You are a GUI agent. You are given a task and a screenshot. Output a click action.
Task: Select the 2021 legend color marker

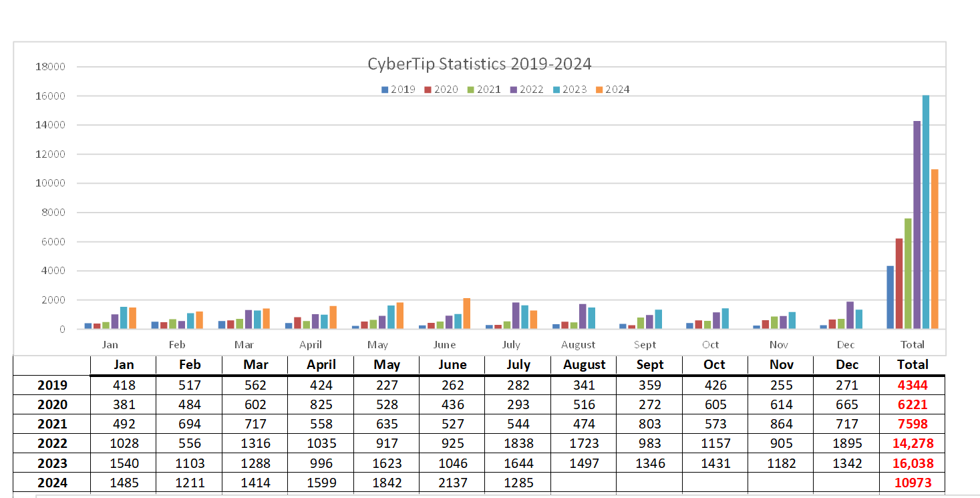tap(469, 89)
